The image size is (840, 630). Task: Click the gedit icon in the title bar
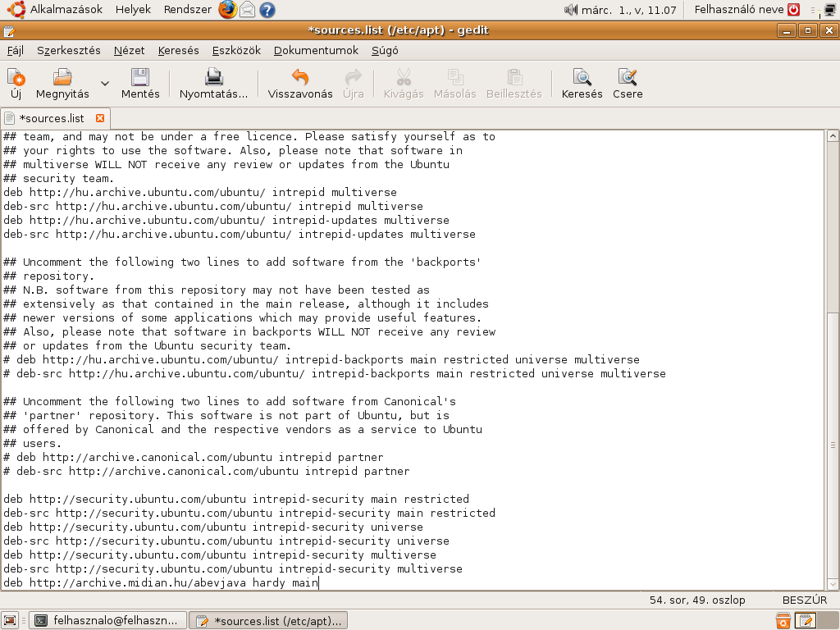click(8, 30)
